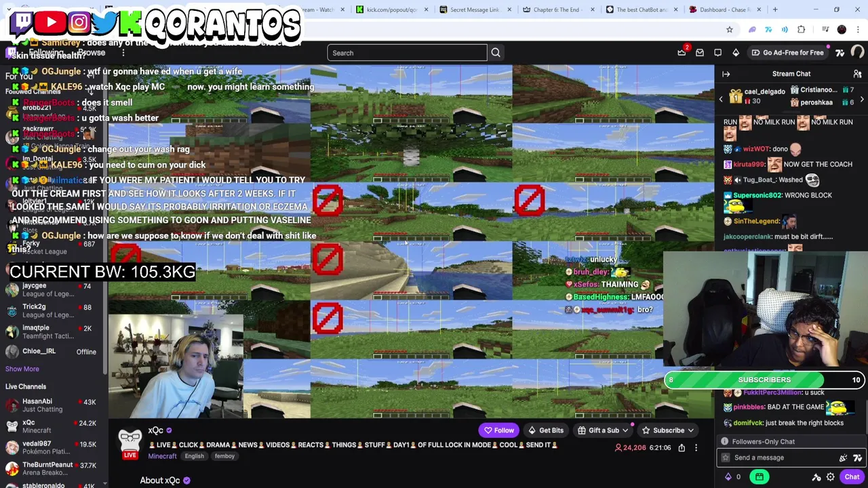Open imaqtpie Teamfight Tactics channel
This screenshot has height=488, width=868.
pos(53,331)
